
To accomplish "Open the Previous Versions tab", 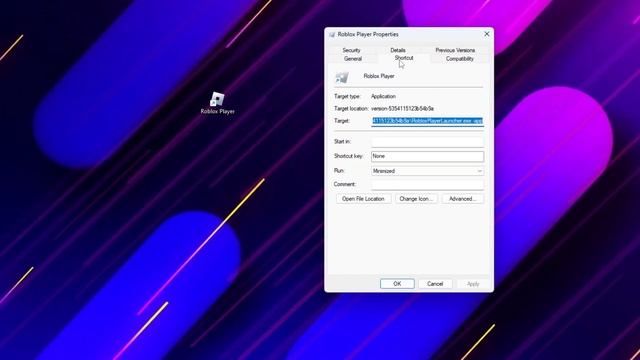I will [455, 50].
